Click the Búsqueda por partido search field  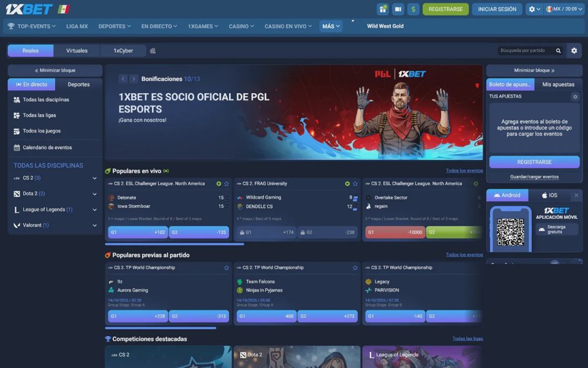[x=526, y=50]
